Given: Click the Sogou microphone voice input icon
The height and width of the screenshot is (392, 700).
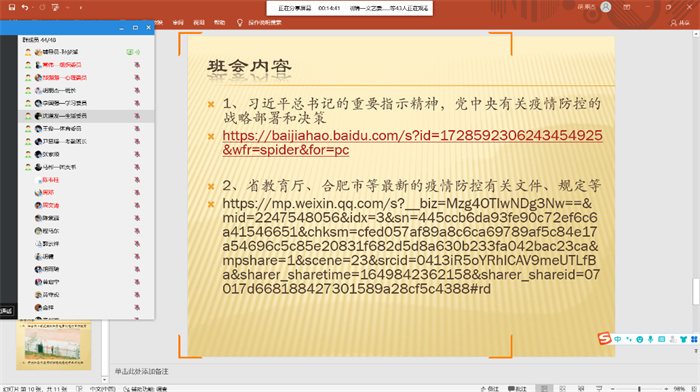Looking at the screenshot, I should click(x=650, y=339).
